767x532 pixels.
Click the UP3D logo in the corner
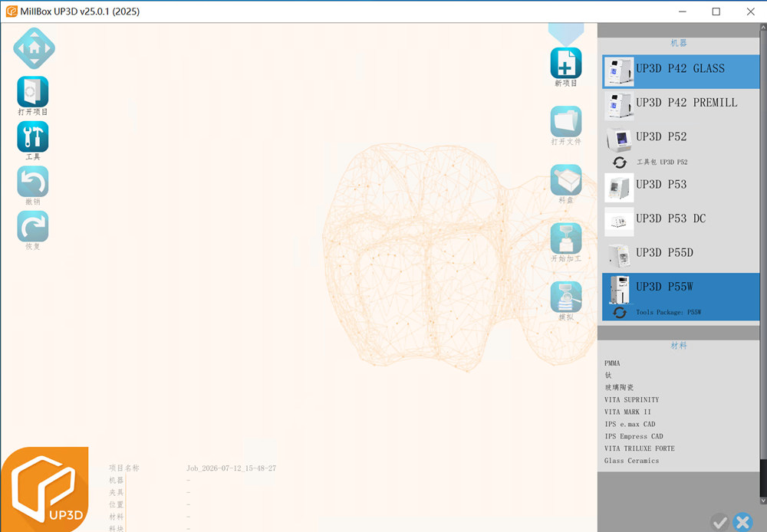coord(44,489)
